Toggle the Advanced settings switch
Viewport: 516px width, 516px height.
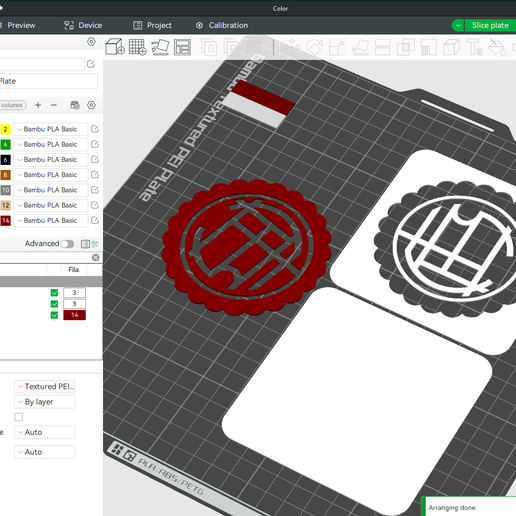67,244
